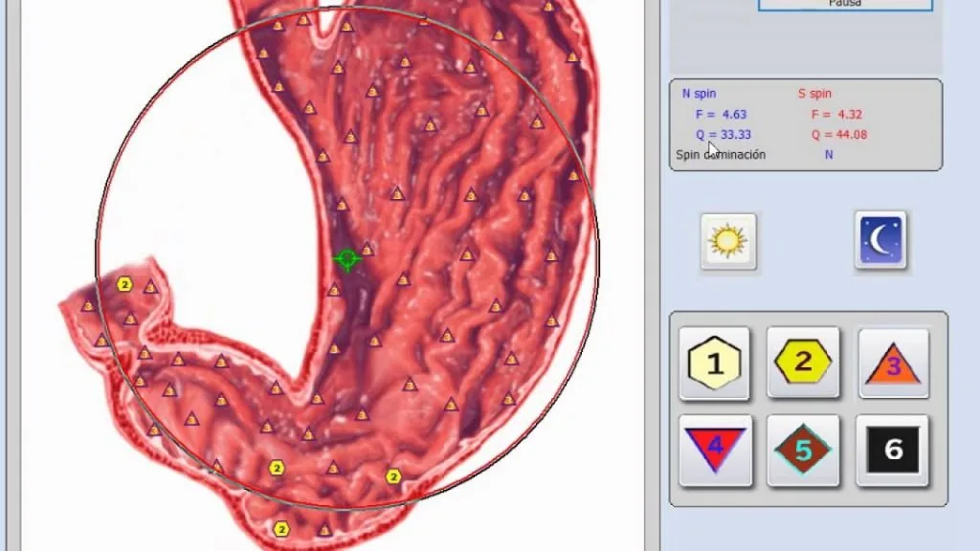
Task: Click the yellow 2 marker below the red circle
Action: (x=281, y=530)
